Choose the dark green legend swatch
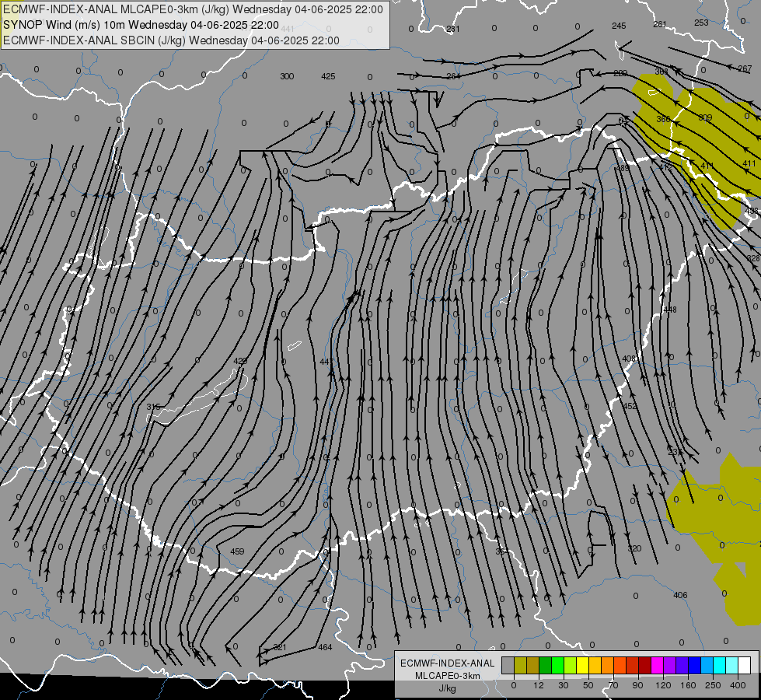 (545, 666)
